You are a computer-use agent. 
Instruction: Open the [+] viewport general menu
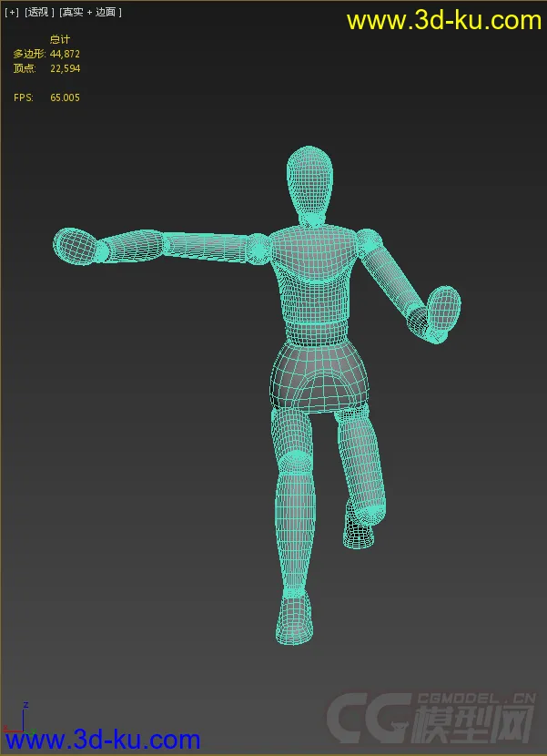tap(12, 12)
